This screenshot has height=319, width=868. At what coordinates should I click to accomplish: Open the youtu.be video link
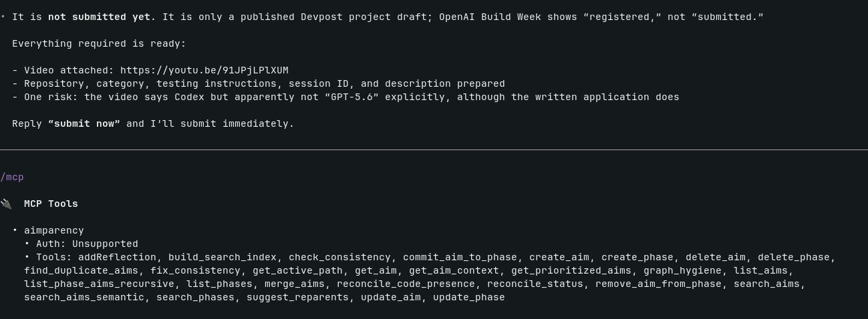204,71
